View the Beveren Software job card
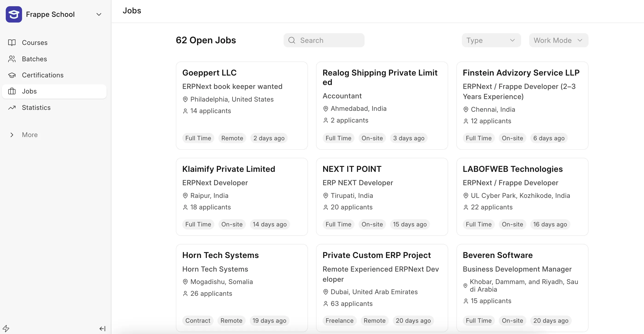Viewport: 644px width, 334px height. [x=522, y=288]
